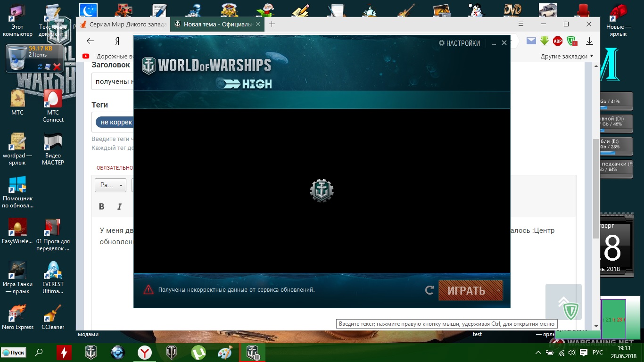Screen dimensions: 644x362
Task: Click the volume speaker tray icon
Action: pyautogui.click(x=572, y=353)
